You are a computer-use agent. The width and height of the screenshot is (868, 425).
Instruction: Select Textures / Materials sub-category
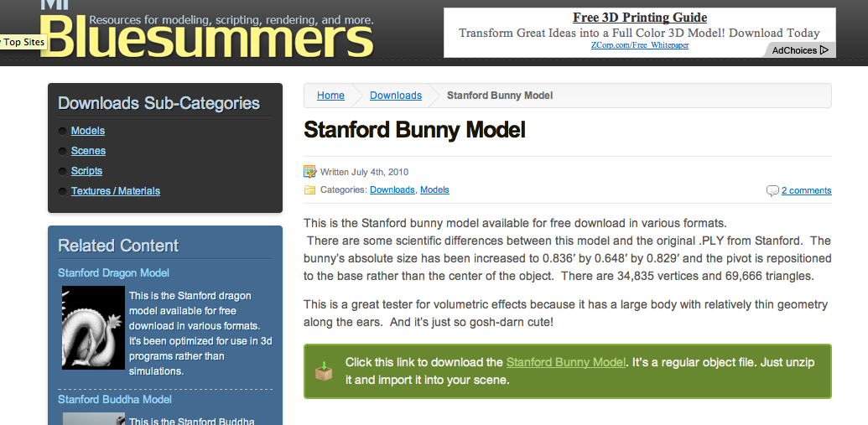click(x=116, y=191)
